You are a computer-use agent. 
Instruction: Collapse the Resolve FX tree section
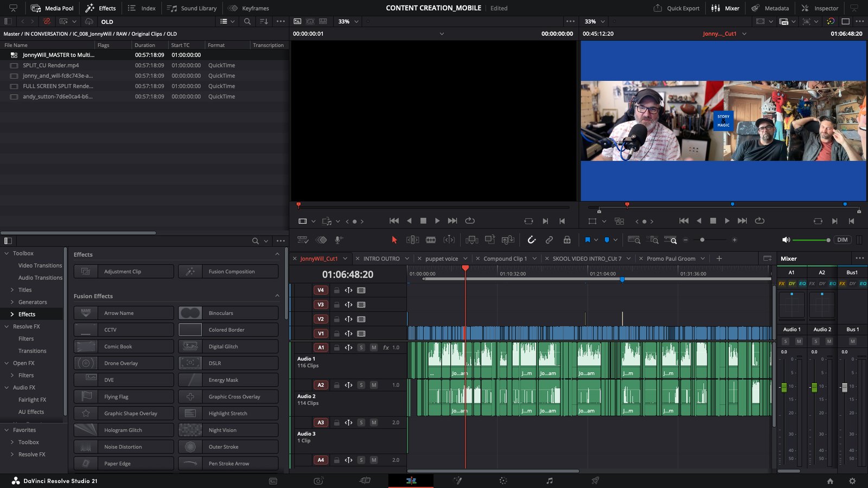click(x=7, y=326)
